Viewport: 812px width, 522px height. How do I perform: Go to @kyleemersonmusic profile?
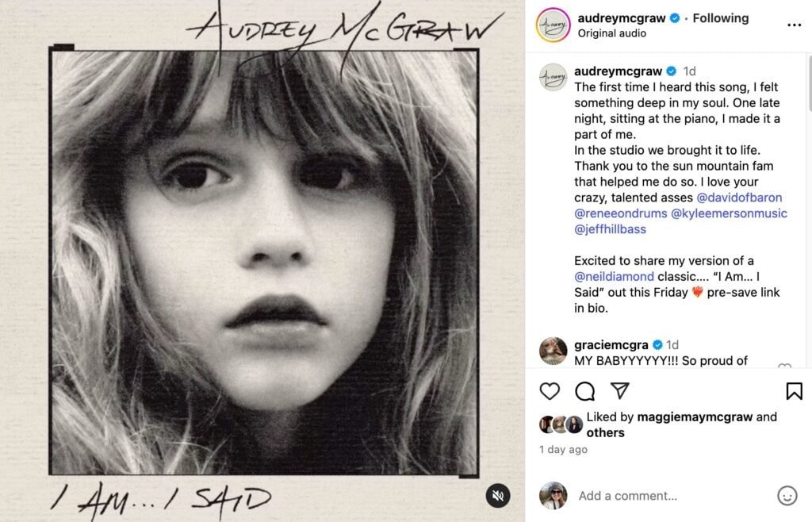pyautogui.click(x=729, y=213)
